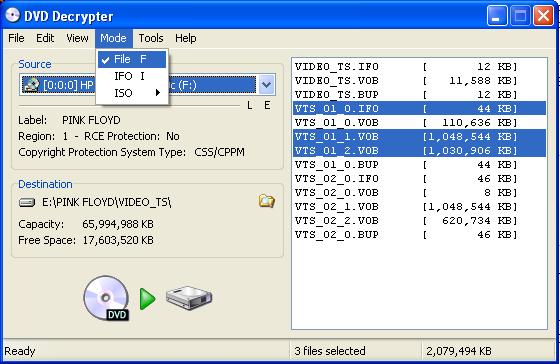This screenshot has width=560, height=364.
Task: Select VIDEO_TS.VOB in file list
Action: (419, 81)
